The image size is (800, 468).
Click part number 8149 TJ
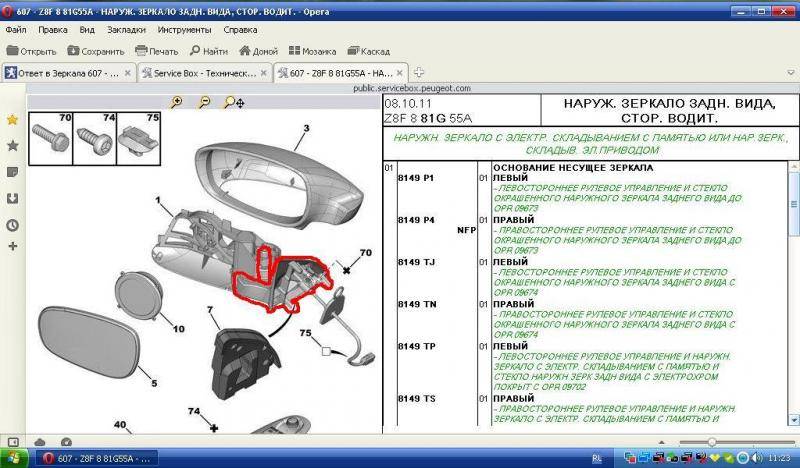click(415, 262)
